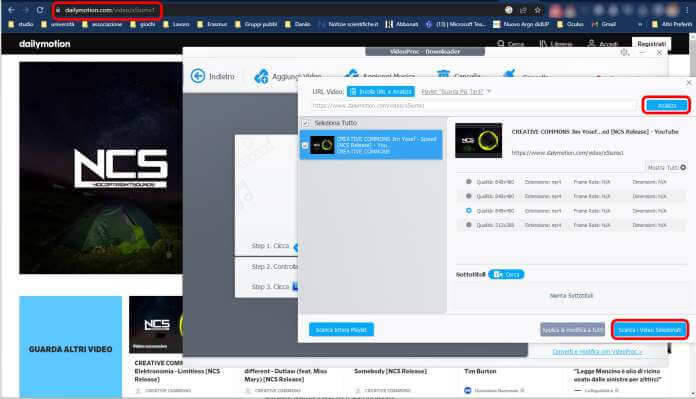Toggle the Seleziona Tutto checkbox
Image resolution: width=696 pixels, height=399 pixels.
pyautogui.click(x=305, y=123)
